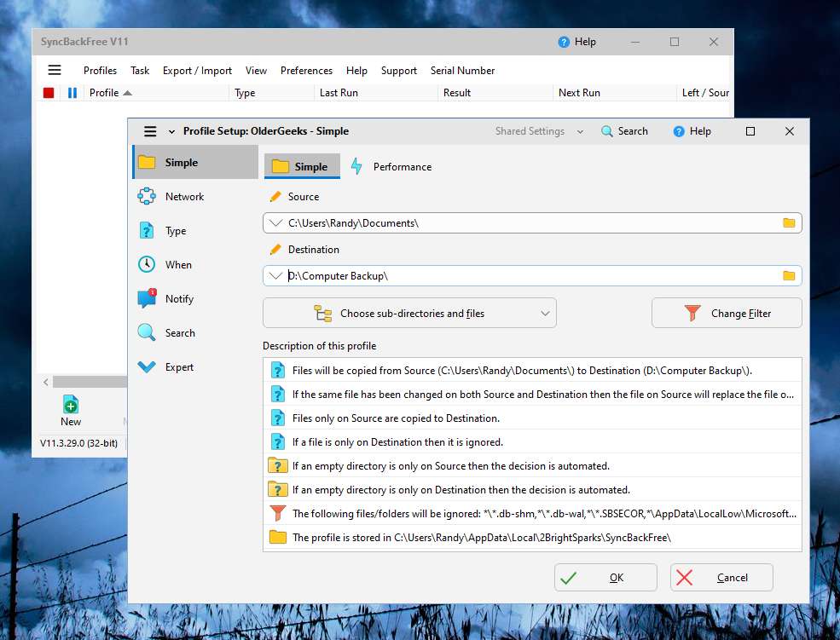
Task: Click question icon on 'Files will be copied' row
Action: (x=277, y=371)
